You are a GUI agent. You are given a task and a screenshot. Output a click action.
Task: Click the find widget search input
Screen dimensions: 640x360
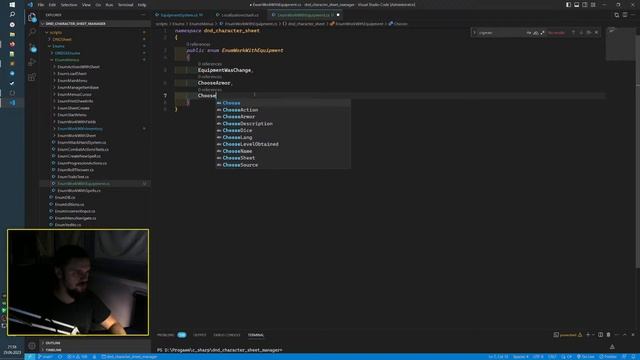pyautogui.click(x=501, y=32)
